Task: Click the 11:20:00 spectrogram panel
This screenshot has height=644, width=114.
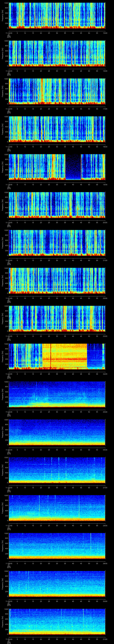Action: coord(57,243)
